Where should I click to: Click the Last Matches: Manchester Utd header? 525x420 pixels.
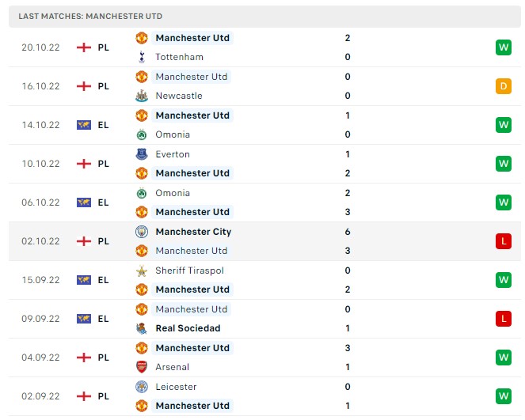[90, 17]
